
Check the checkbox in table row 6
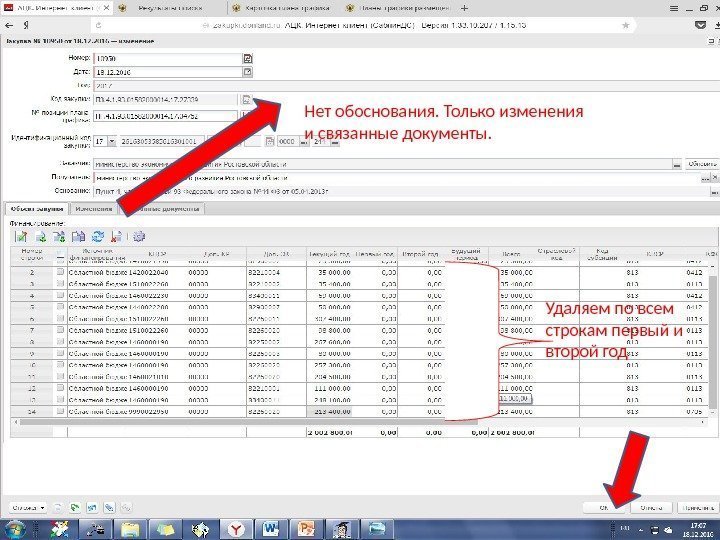[60, 318]
